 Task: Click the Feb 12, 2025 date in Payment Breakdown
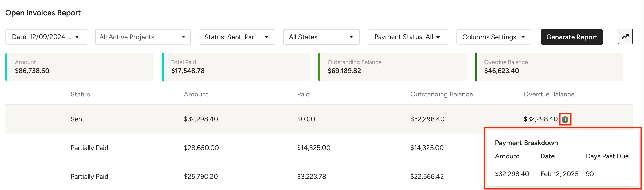559,174
